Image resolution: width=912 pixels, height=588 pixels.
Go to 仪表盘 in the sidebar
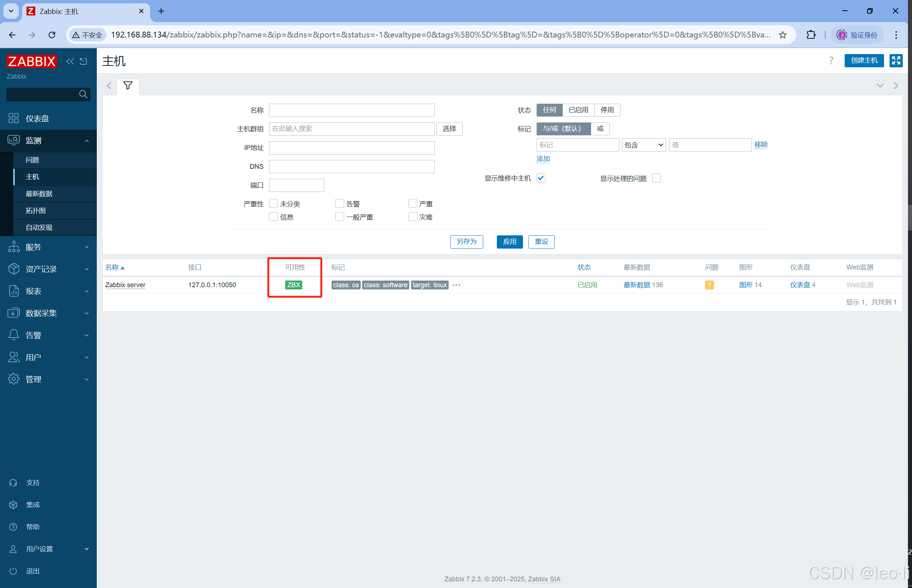(38, 118)
